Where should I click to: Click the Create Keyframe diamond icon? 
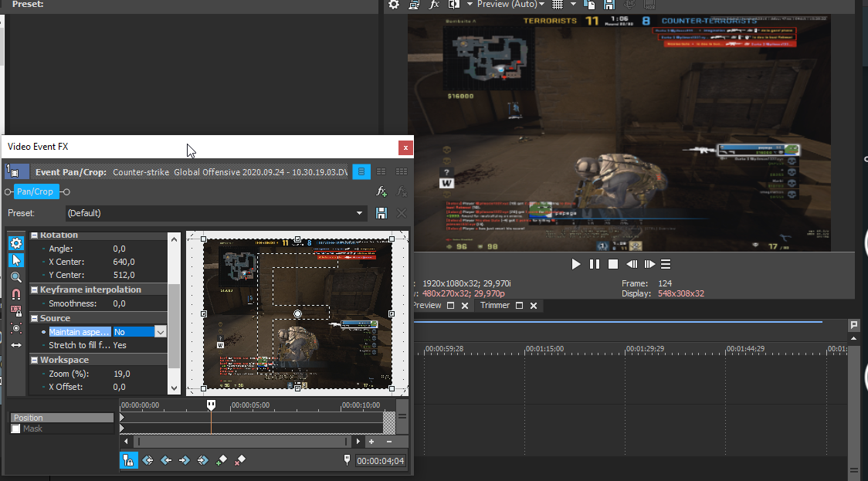point(222,460)
